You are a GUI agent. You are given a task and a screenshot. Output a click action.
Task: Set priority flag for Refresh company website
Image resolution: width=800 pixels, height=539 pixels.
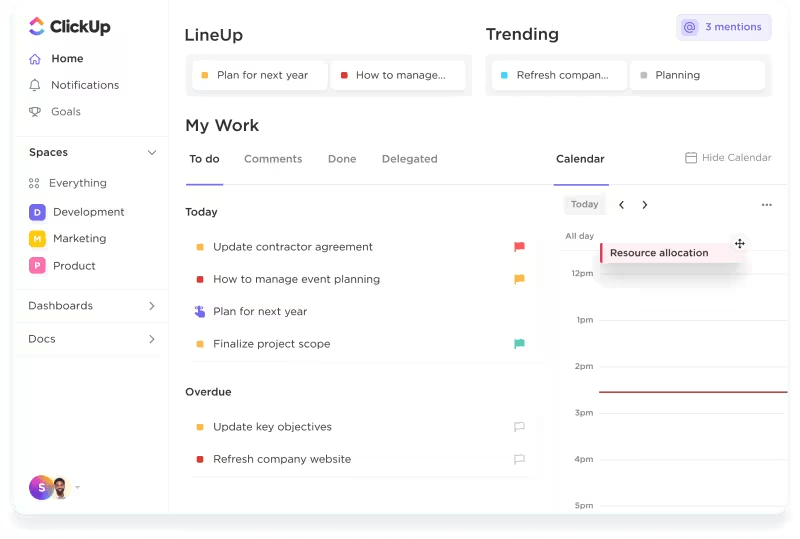[519, 459]
